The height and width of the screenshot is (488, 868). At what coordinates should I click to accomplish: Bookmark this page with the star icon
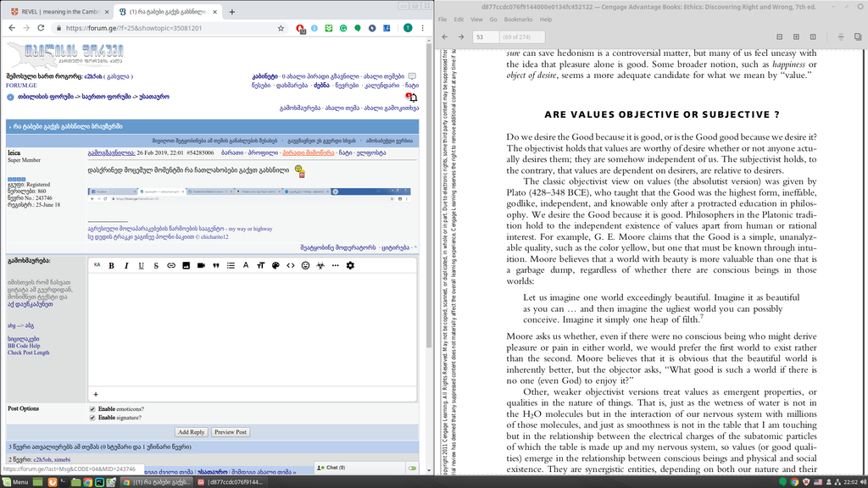[x=281, y=28]
